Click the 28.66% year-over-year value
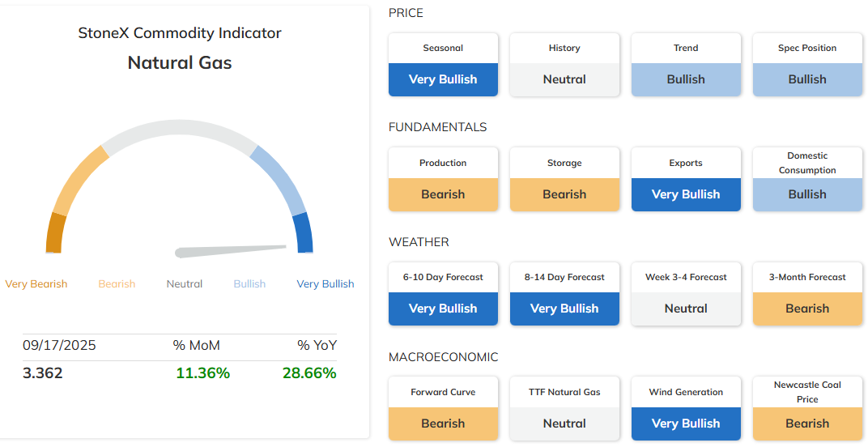Viewport: 868px width, 447px height. click(309, 372)
